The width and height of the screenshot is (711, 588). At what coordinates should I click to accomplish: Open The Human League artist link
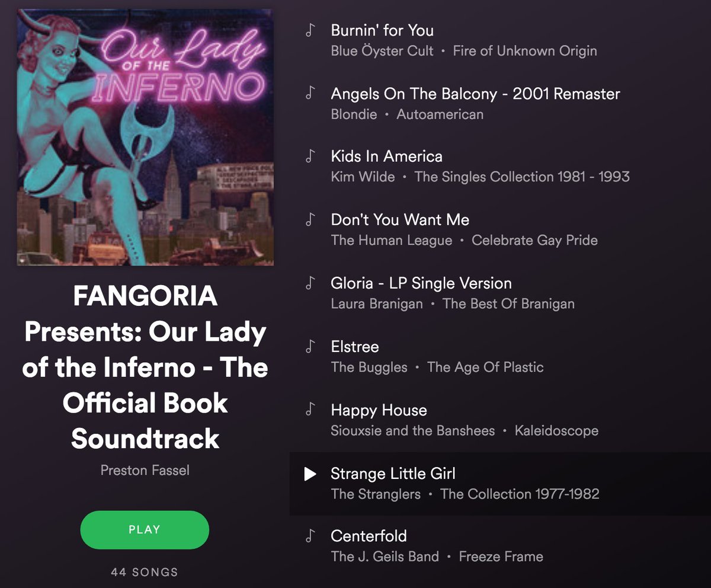(391, 240)
